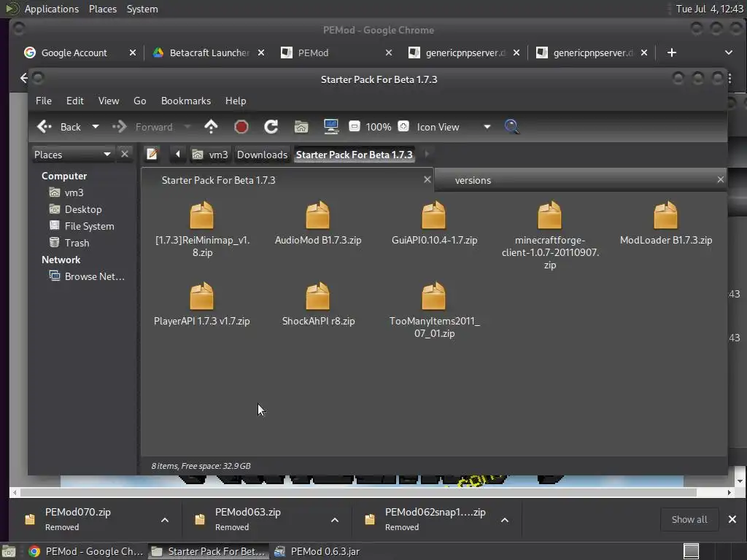The image size is (747, 560).
Task: Select PlayerAPI 1.7.3 v1.7.zip archive icon
Action: (201, 296)
